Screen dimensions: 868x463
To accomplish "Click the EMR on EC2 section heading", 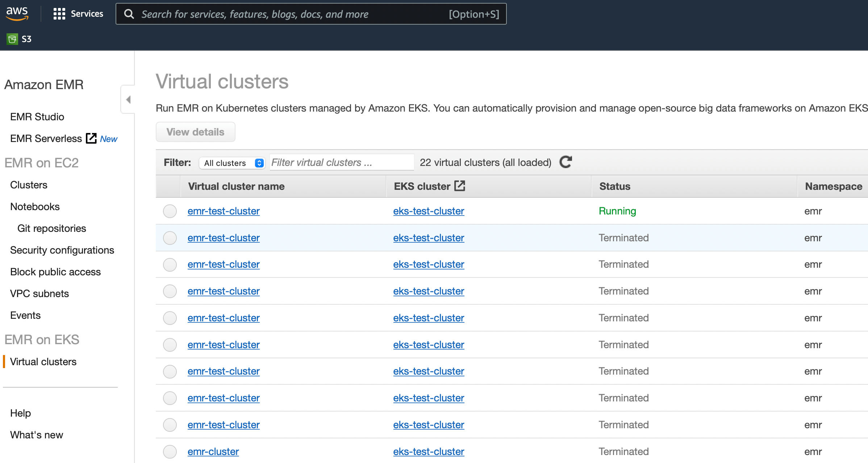I will [x=41, y=163].
